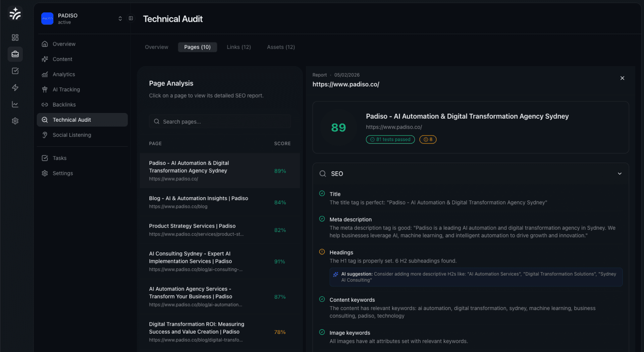Sort by the SCORE column header
Image resolution: width=644 pixels, height=352 pixels.
tap(282, 143)
